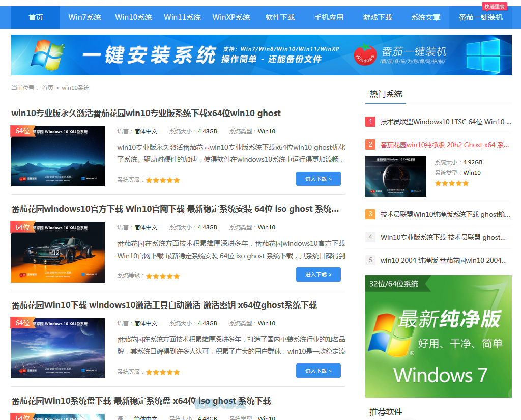Open 系统文章 nav item
The image size is (521, 420).
point(426,17)
